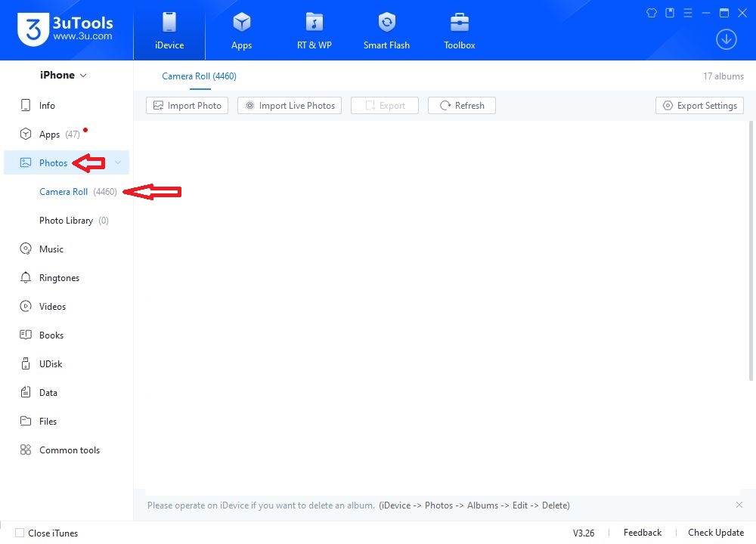Click the Export Settings button

[x=699, y=106]
